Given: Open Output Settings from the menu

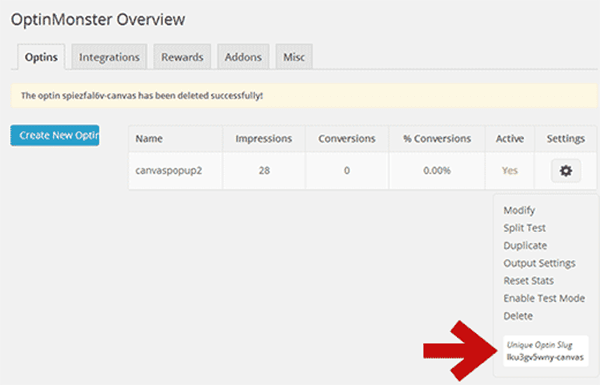Looking at the screenshot, I should (x=539, y=263).
